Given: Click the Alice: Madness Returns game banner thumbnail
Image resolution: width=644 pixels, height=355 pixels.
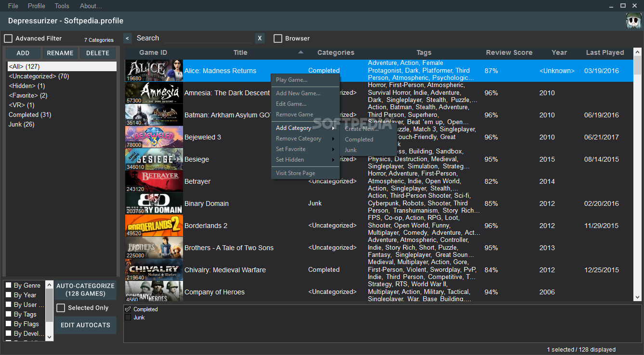Looking at the screenshot, I should coord(154,71).
